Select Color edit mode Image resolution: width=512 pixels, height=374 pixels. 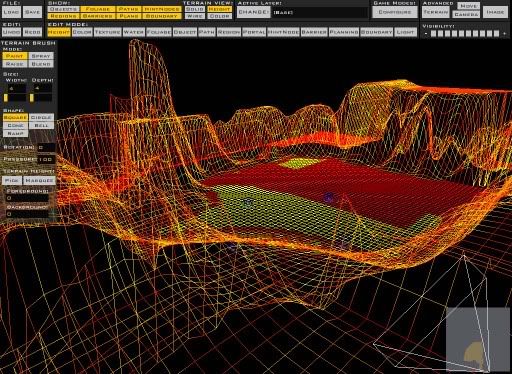82,32
